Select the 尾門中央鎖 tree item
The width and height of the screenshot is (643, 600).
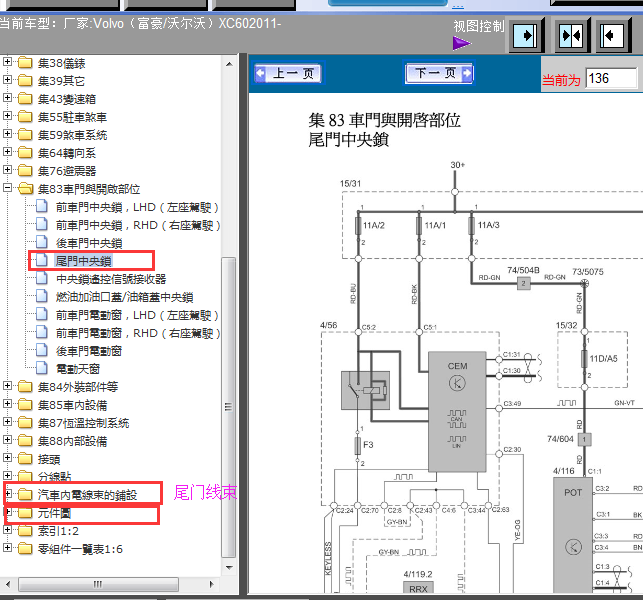pyautogui.click(x=84, y=261)
